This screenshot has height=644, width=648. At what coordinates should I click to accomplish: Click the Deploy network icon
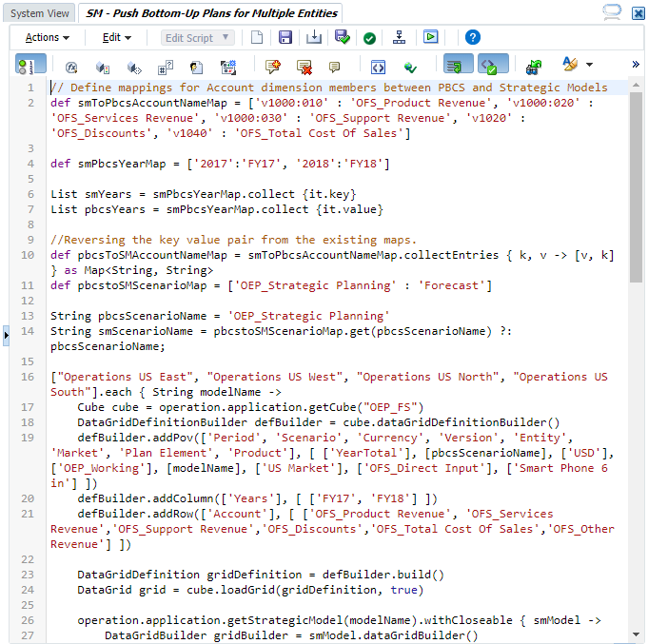point(400,38)
